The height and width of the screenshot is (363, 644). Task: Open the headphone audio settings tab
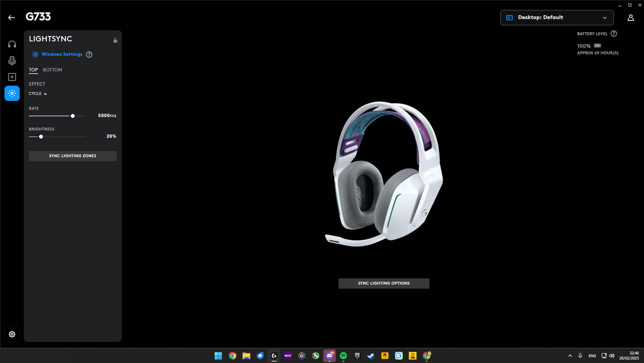click(x=12, y=44)
